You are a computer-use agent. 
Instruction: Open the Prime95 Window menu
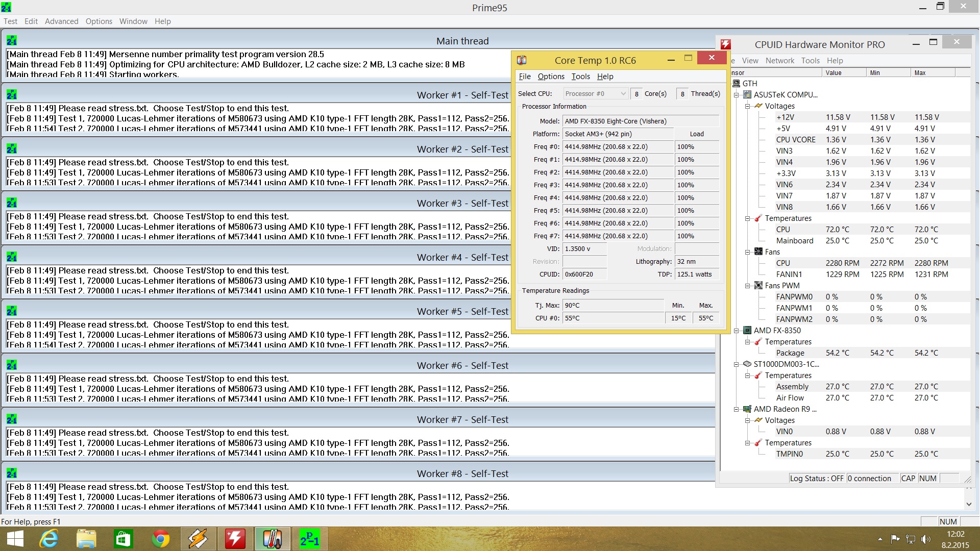133,21
